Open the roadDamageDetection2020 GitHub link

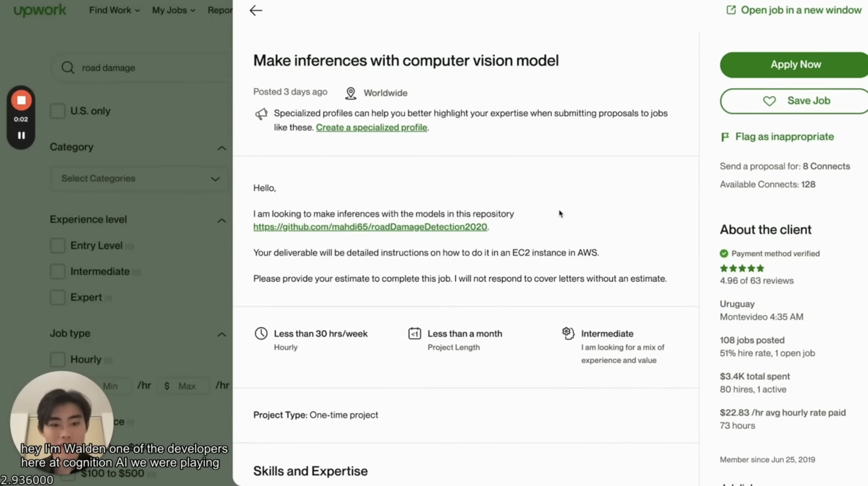[370, 227]
